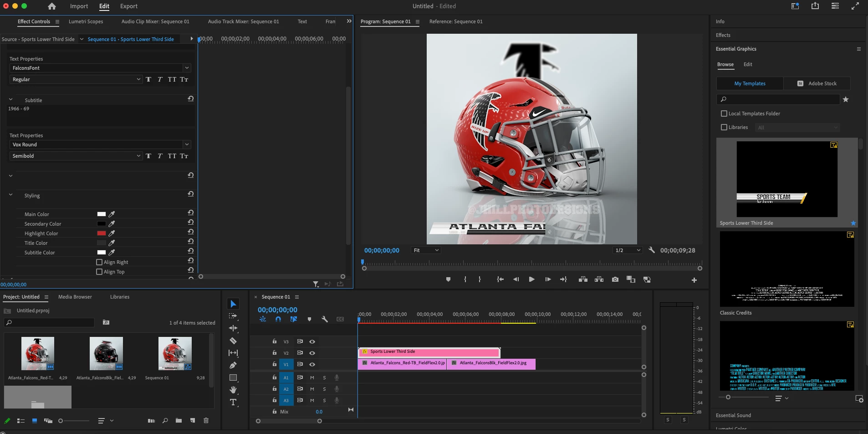Open the Info panel header
The width and height of the screenshot is (868, 434).
pyautogui.click(x=720, y=21)
